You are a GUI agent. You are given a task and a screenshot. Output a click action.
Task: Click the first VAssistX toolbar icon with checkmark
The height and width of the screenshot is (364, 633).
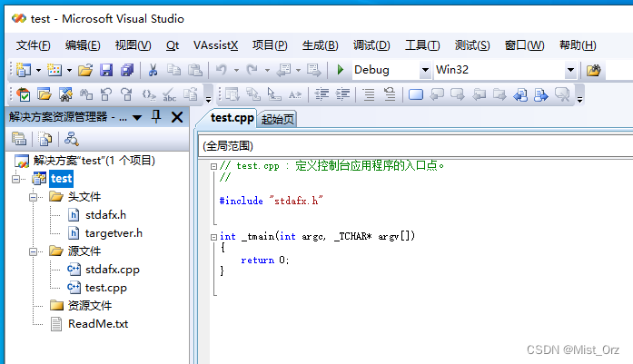pos(24,94)
